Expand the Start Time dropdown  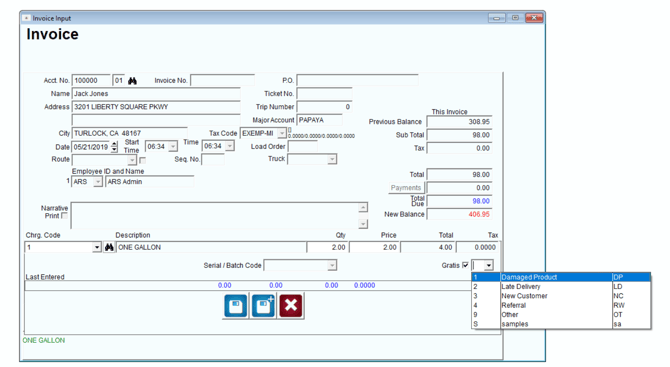[173, 147]
